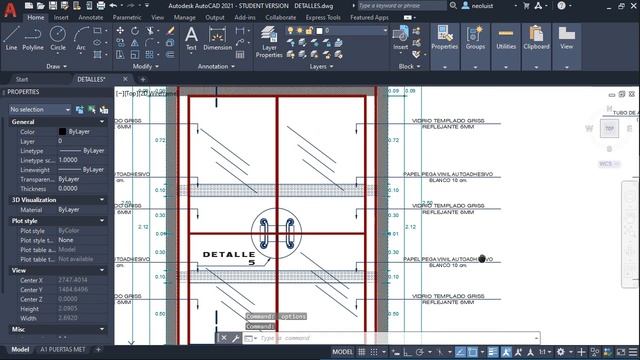Expand the Modify panel dropdown
Viewport: 640px width, 360px height.
(x=146, y=66)
